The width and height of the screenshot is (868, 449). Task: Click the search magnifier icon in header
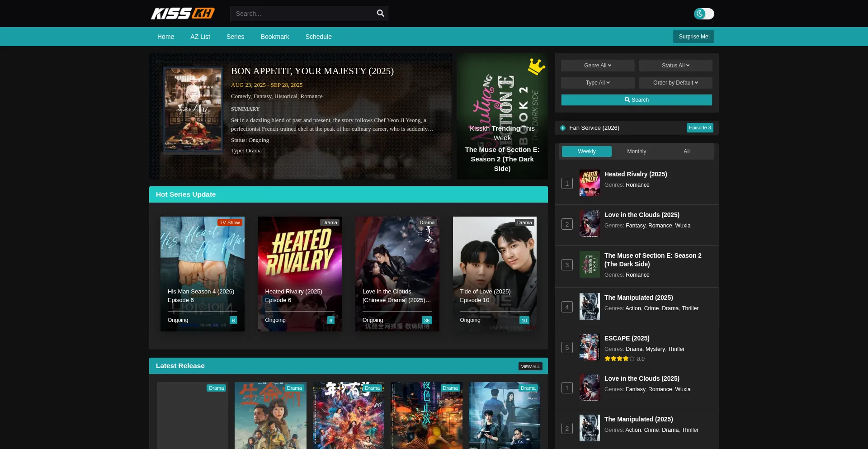[x=381, y=14]
